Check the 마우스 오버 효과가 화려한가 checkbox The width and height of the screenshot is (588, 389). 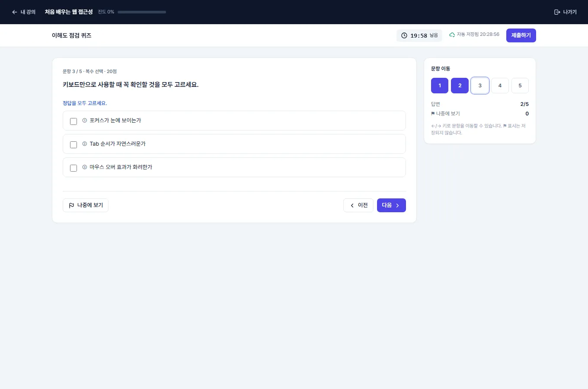[73, 168]
